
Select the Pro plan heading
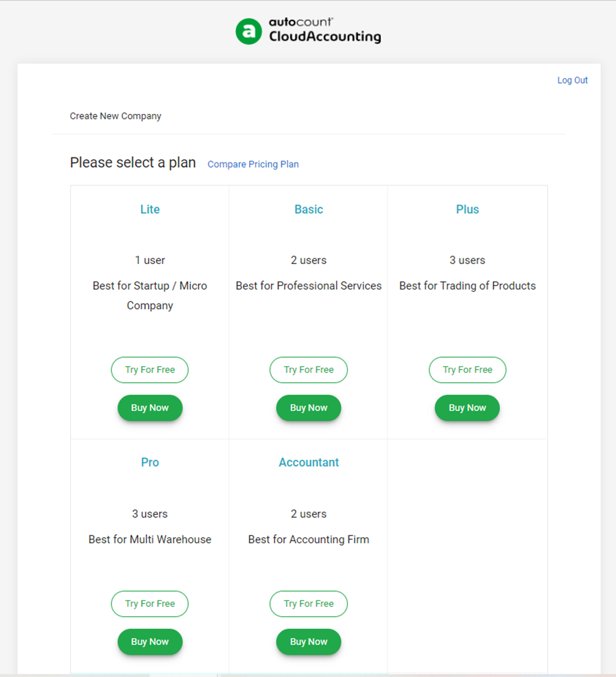tap(150, 463)
